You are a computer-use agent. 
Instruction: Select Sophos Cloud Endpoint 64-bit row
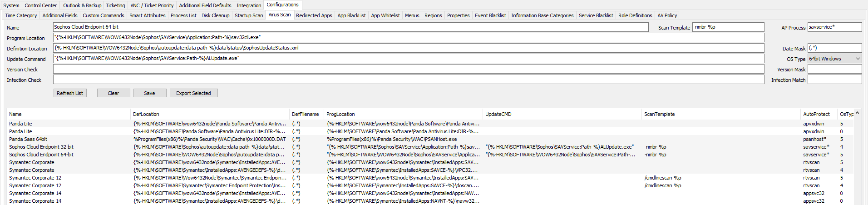point(430,155)
